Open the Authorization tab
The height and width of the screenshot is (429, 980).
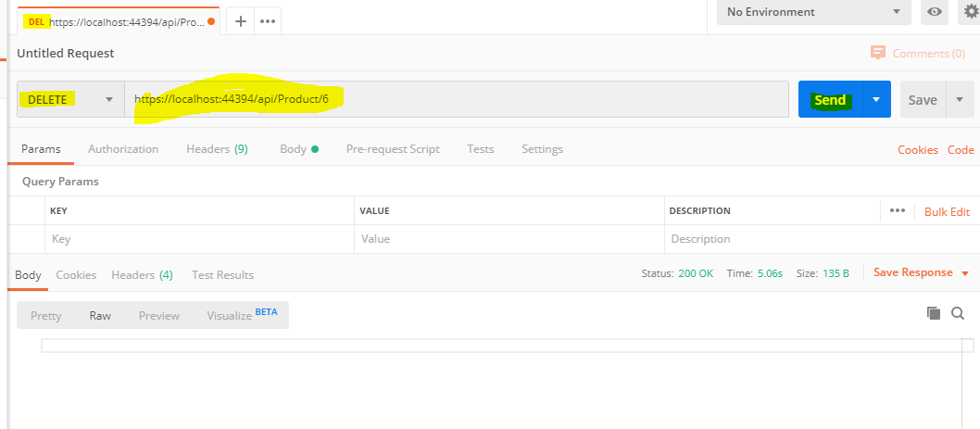pyautogui.click(x=123, y=149)
